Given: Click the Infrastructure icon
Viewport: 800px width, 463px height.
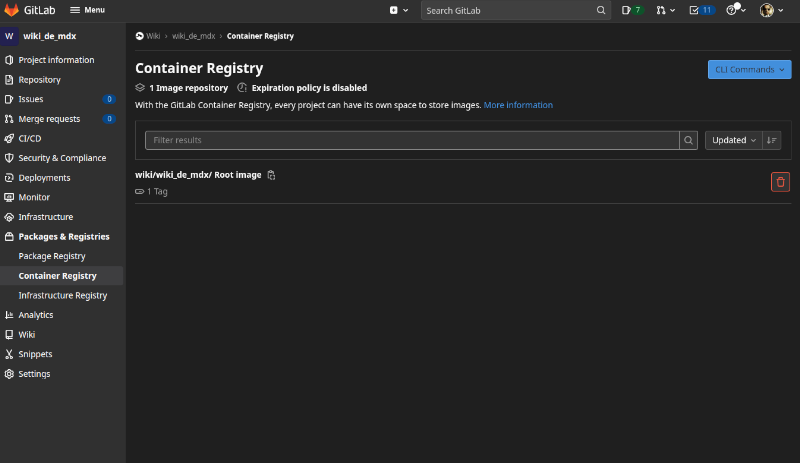Looking at the screenshot, I should click(9, 217).
